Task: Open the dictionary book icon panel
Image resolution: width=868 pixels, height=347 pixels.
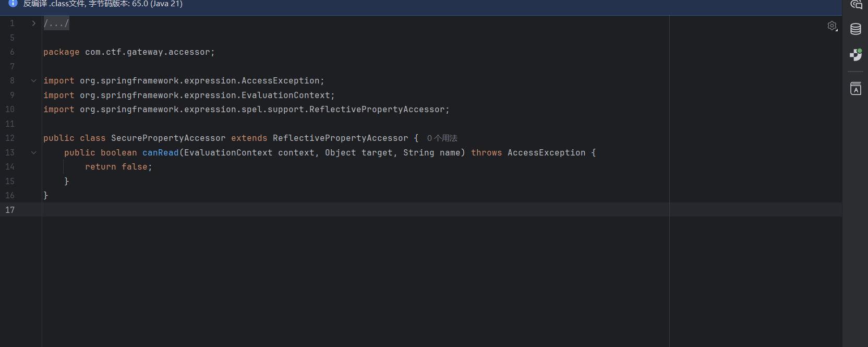Action: [855, 89]
